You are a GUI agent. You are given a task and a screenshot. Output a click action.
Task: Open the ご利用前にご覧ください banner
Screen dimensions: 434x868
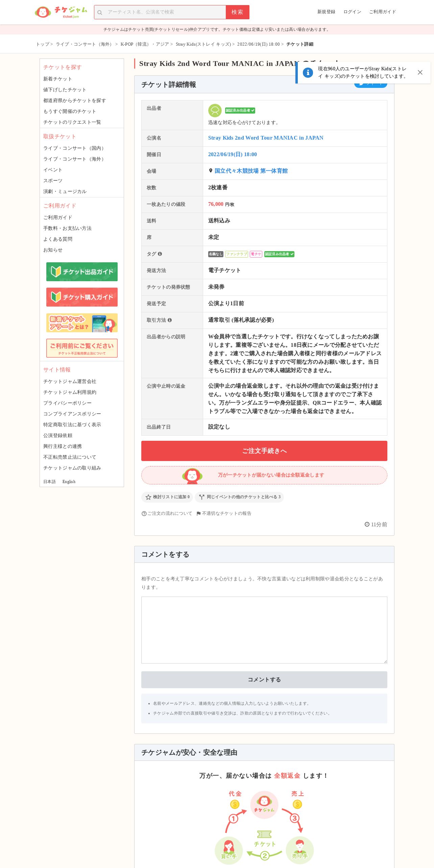82,348
